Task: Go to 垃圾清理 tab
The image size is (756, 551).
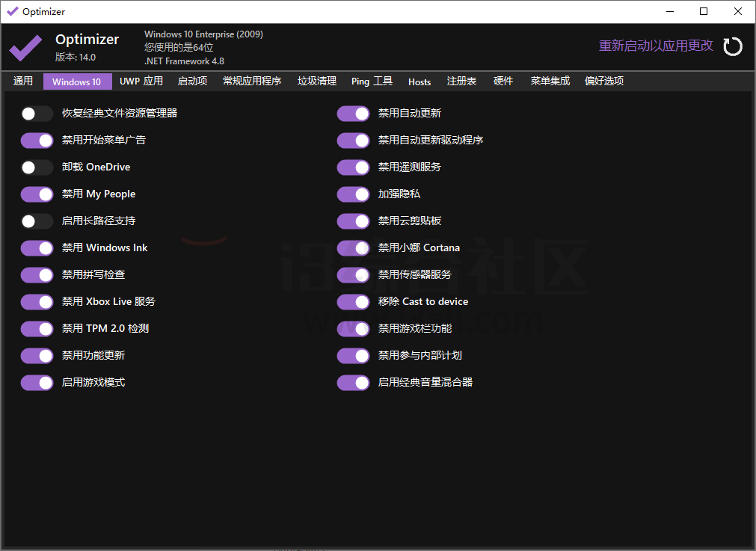Action: 317,81
